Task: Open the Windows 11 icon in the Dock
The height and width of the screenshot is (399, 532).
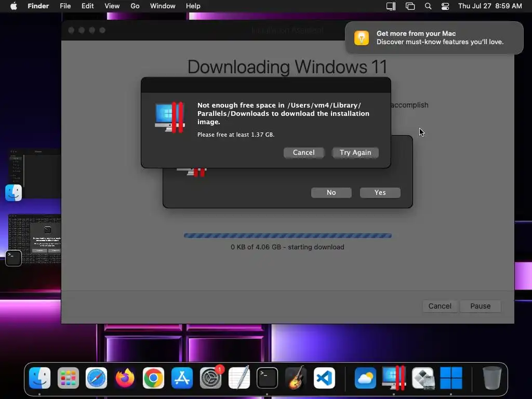Action: tap(451, 378)
